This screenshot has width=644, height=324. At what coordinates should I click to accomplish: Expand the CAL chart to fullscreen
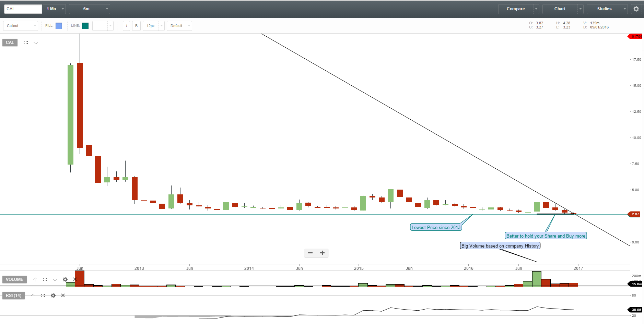26,42
